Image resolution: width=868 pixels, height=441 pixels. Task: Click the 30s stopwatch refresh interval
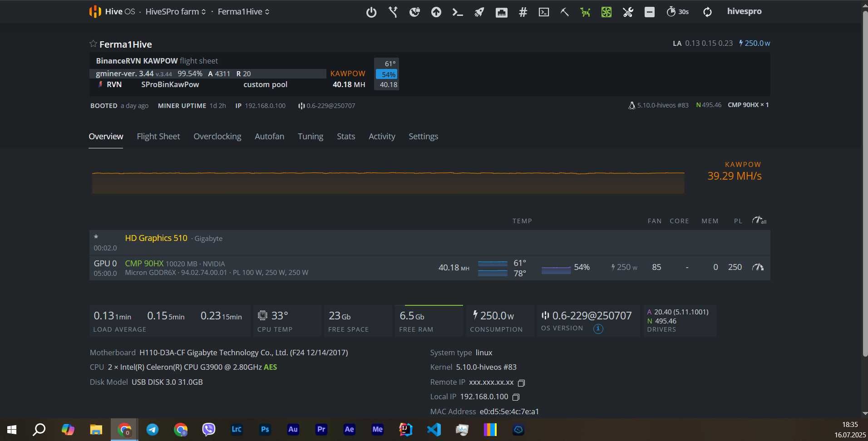tap(677, 12)
